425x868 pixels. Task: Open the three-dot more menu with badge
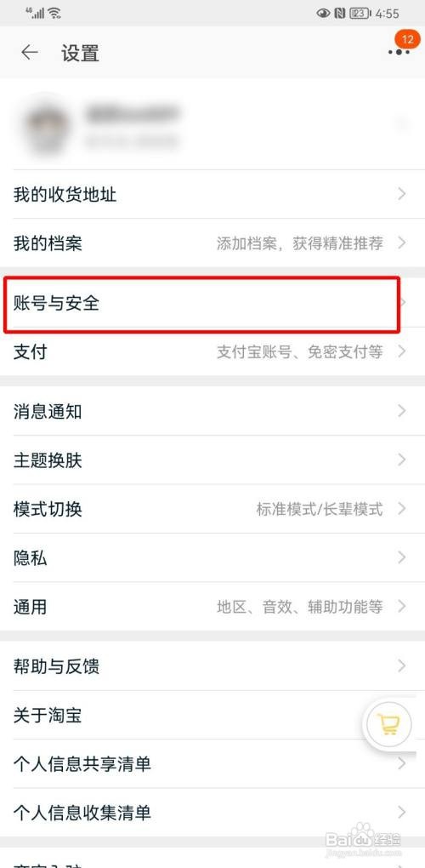click(x=399, y=51)
